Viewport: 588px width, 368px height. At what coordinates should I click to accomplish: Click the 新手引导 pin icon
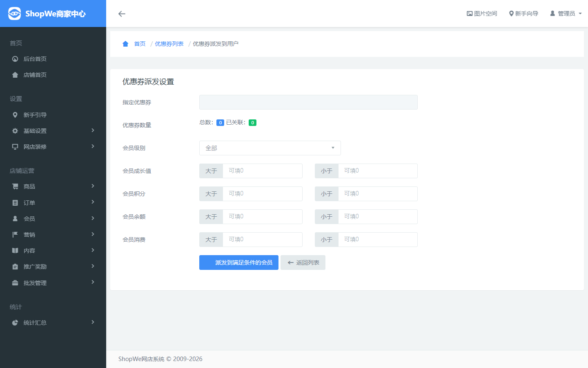[15, 115]
